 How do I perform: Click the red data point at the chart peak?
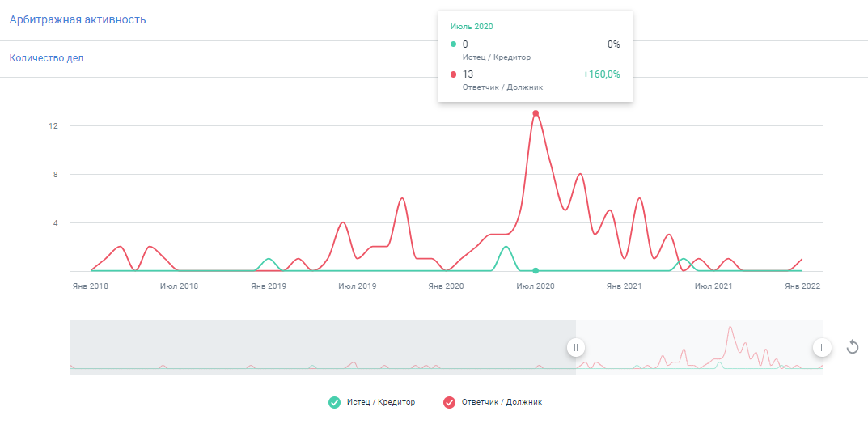coord(536,113)
